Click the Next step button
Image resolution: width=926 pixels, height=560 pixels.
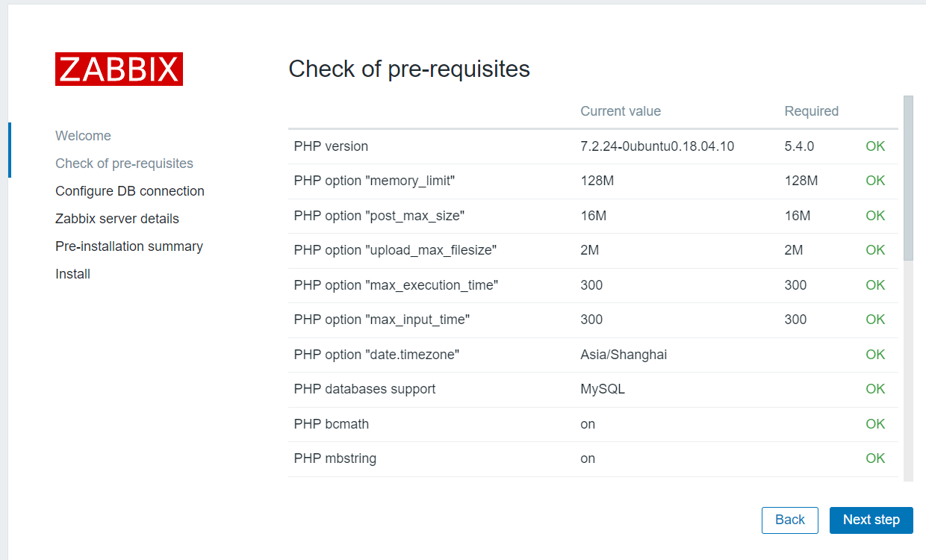pos(871,520)
